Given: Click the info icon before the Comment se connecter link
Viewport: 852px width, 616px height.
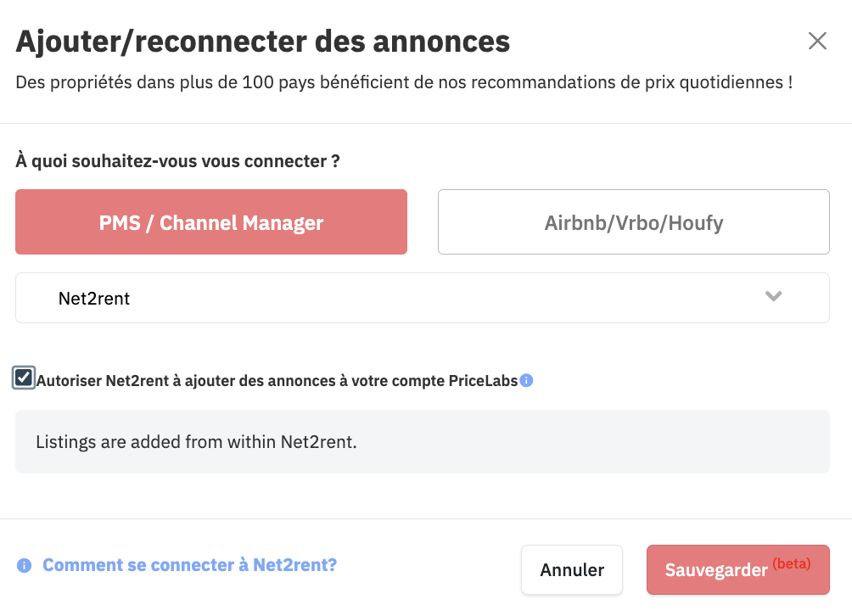Looking at the screenshot, I should (24, 565).
